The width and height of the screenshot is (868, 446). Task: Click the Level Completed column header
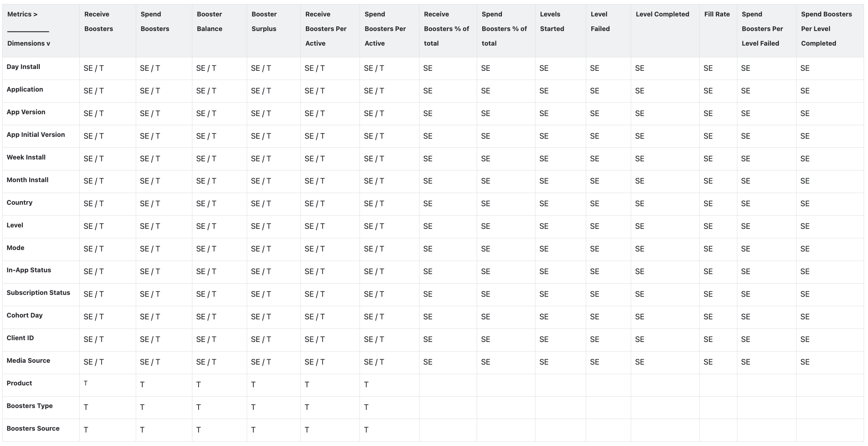click(x=662, y=14)
